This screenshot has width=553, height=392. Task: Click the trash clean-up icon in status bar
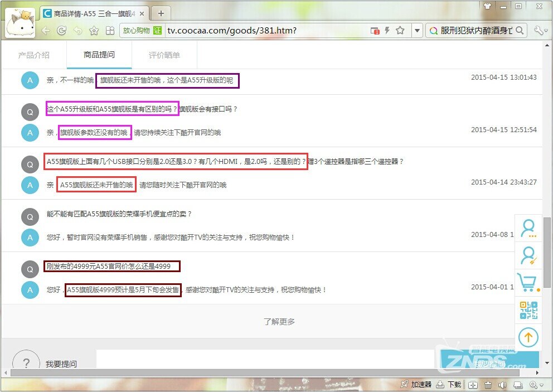click(x=488, y=385)
